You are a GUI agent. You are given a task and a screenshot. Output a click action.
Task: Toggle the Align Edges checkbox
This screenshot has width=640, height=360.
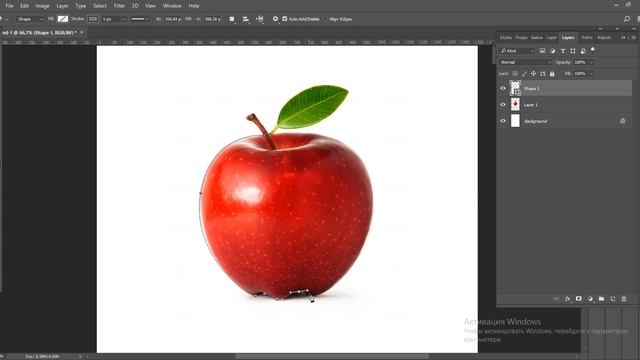coord(326,19)
